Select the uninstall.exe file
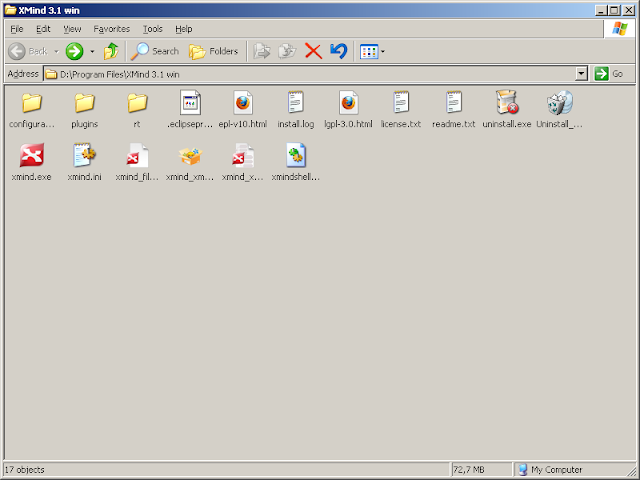The height and width of the screenshot is (480, 640). point(507,109)
